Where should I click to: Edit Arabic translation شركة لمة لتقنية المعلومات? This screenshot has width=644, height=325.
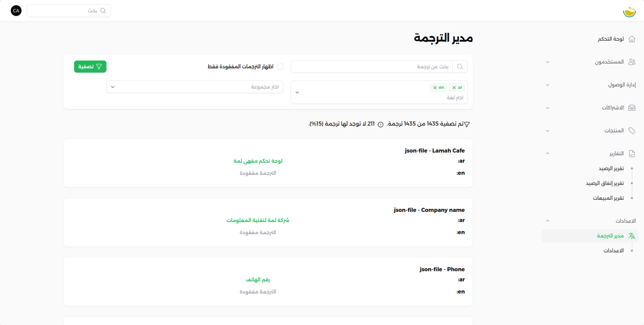258,220
